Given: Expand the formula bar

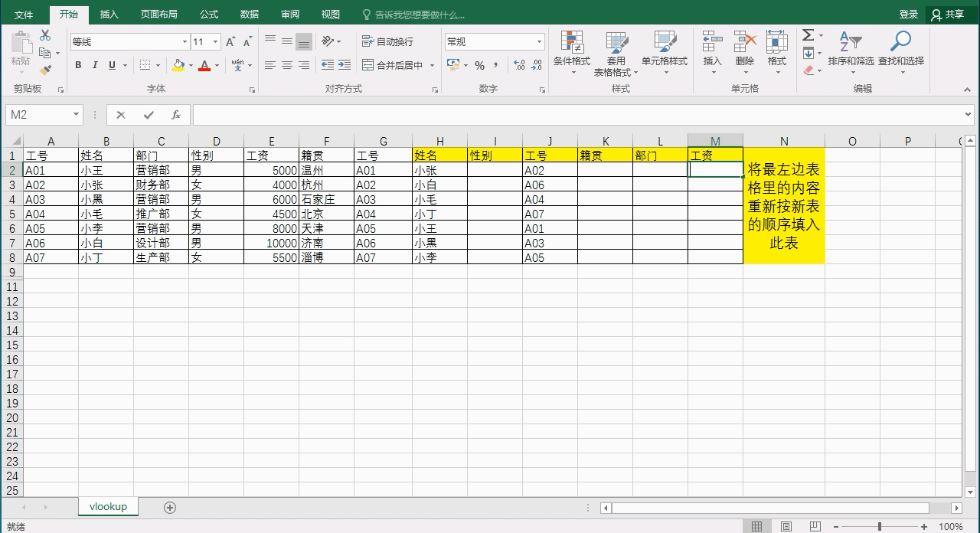Looking at the screenshot, I should click(x=969, y=115).
